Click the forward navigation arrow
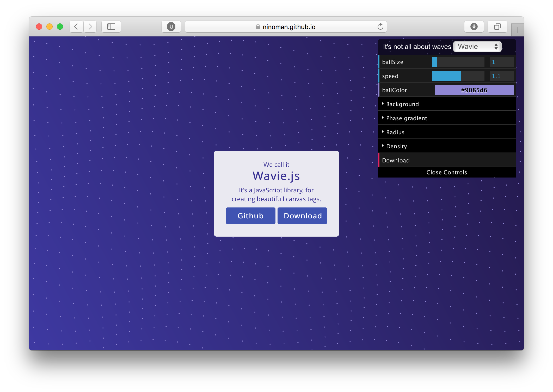 (x=90, y=26)
